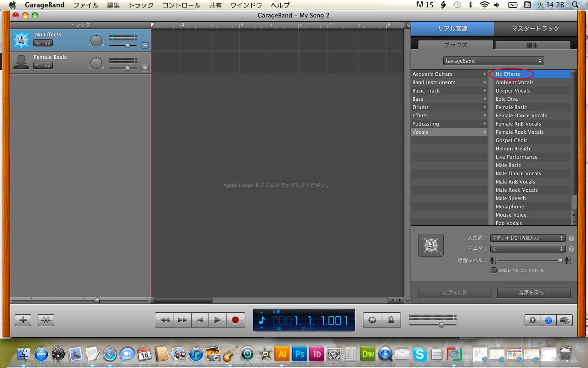The width and height of the screenshot is (588, 368).
Task: Click the Female Basic track silhouette icon
Action: 21,62
